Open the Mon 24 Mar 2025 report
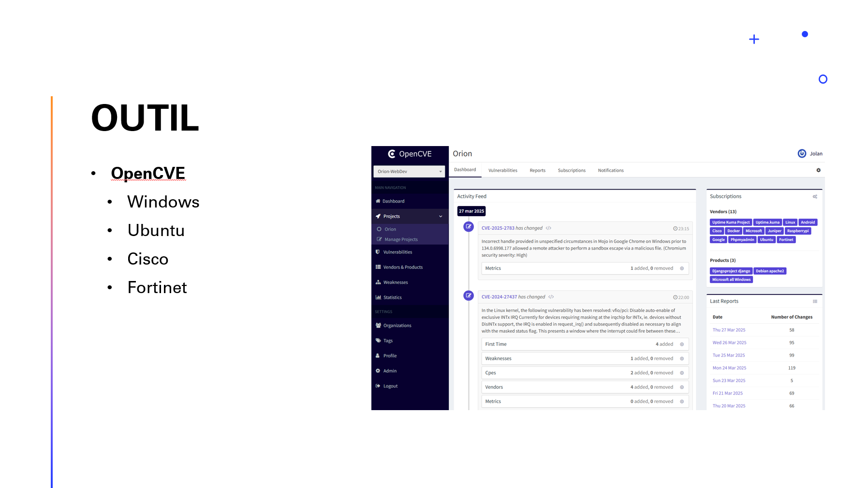 (729, 368)
